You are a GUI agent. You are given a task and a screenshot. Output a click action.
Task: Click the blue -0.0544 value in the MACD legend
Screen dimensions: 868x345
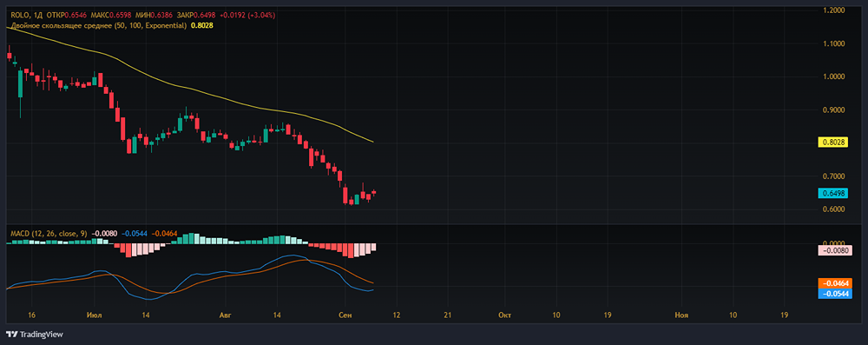[135, 234]
